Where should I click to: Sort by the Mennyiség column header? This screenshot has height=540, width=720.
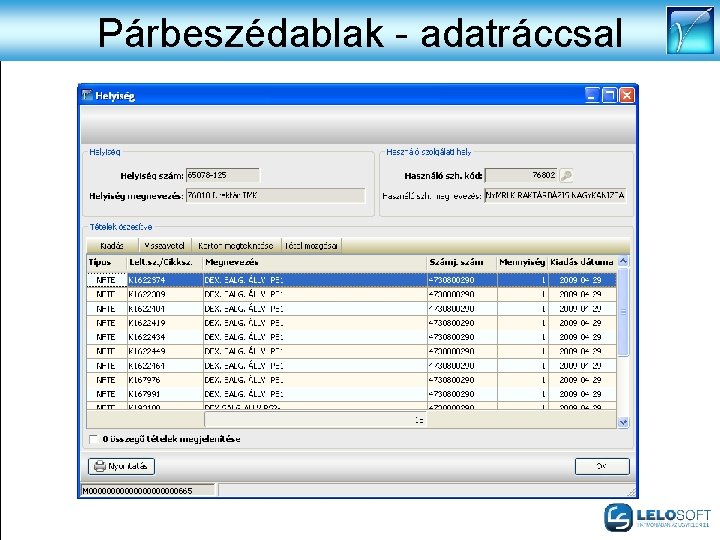[x=523, y=263]
